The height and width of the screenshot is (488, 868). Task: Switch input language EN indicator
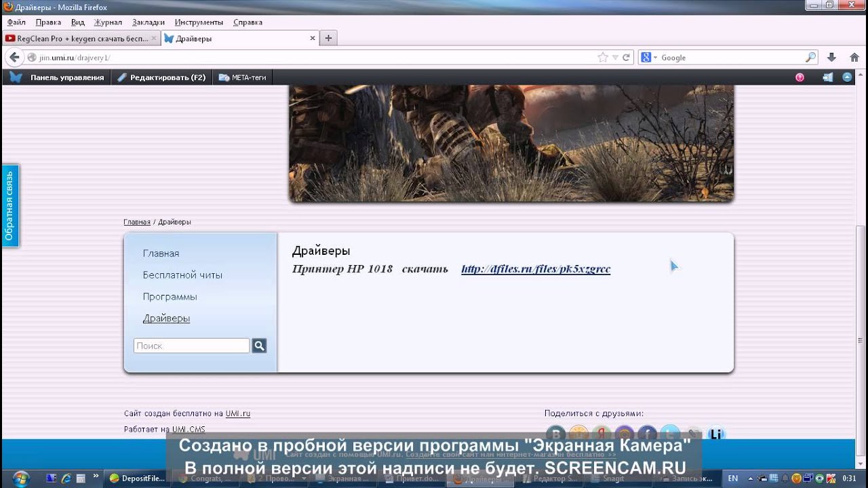(x=732, y=479)
